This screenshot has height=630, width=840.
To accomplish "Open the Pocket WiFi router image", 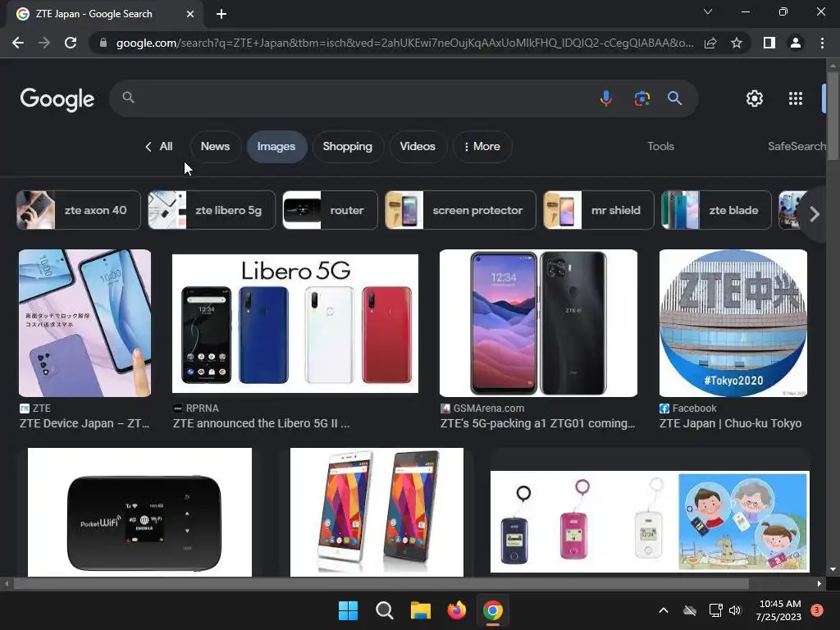I will [139, 512].
